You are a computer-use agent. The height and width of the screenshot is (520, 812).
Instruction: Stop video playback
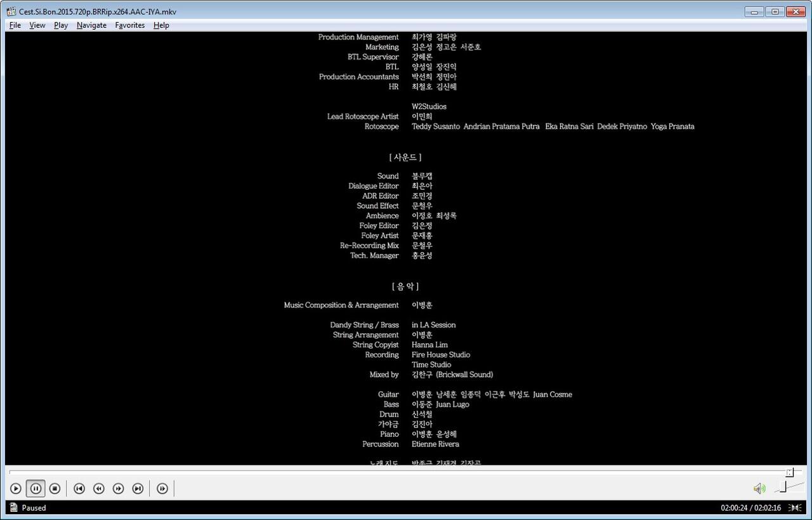click(x=55, y=488)
